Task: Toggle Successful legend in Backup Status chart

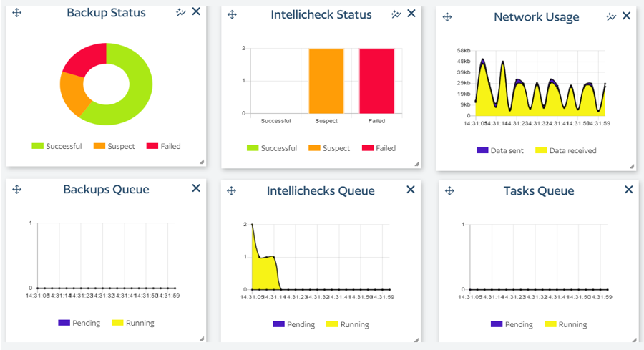Action: pyautogui.click(x=57, y=146)
